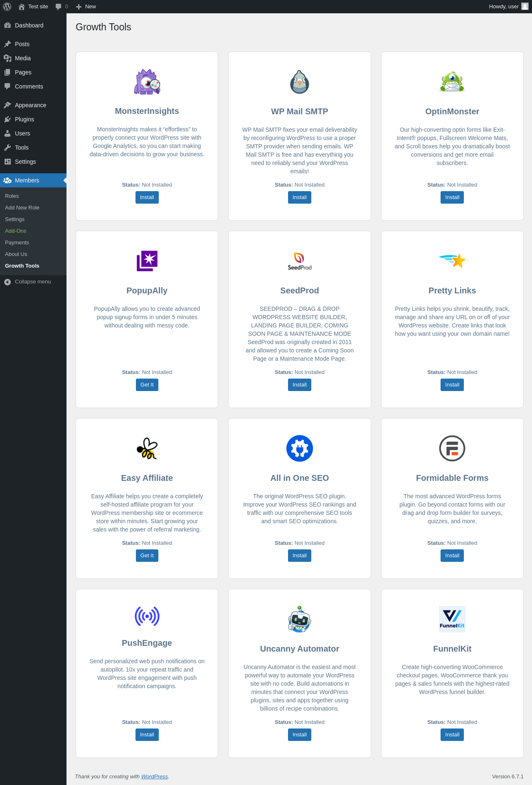This screenshot has width=532, height=785.
Task: Click the Dashboard gauge icon
Action: [7, 25]
